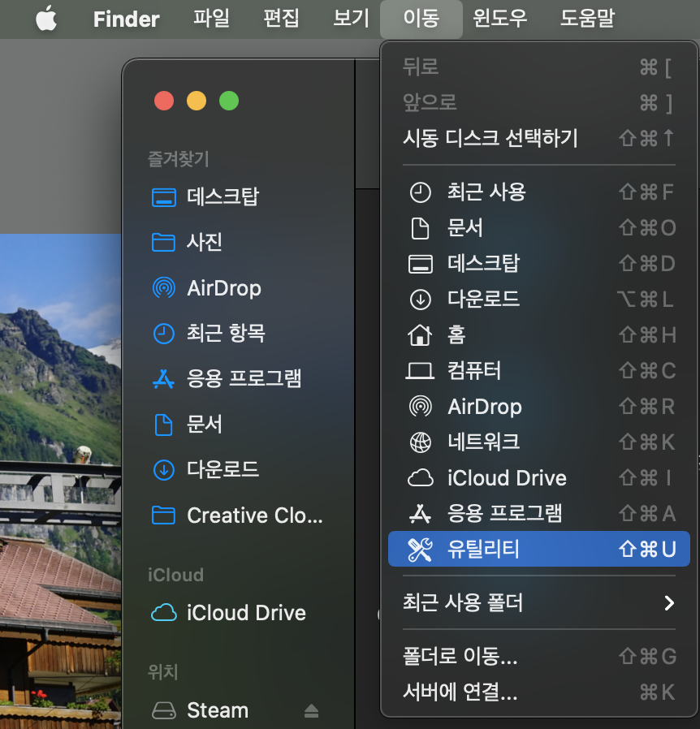Choose 서버에 연결... menu item
This screenshot has width=700, height=729.
point(538,692)
